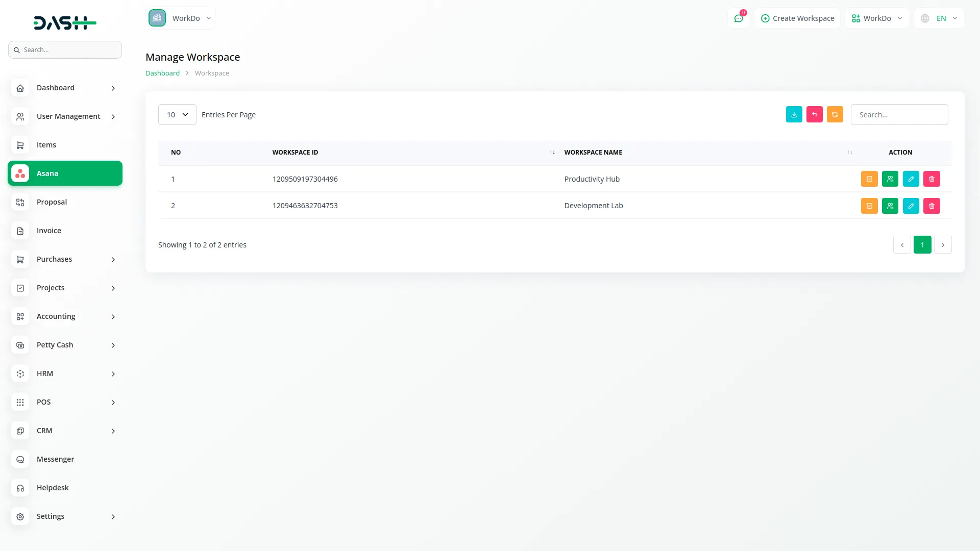Expand the HRM sidebar section
980x551 pixels.
pyautogui.click(x=65, y=373)
